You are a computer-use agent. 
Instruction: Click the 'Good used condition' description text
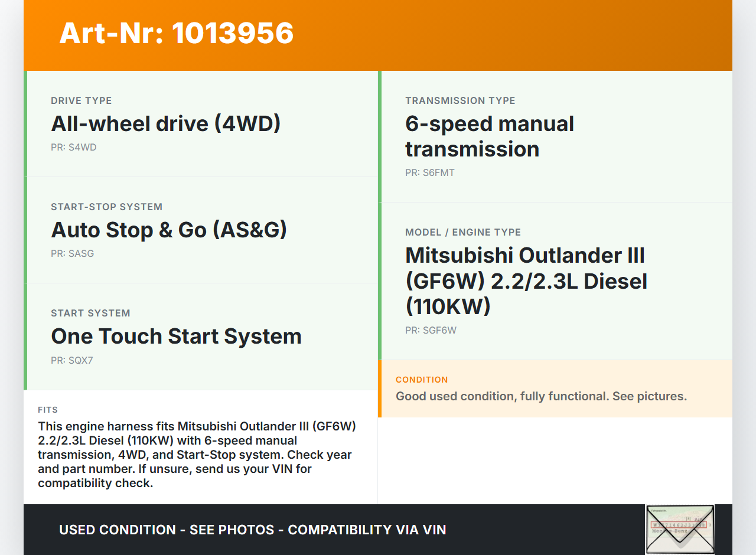coord(541,396)
